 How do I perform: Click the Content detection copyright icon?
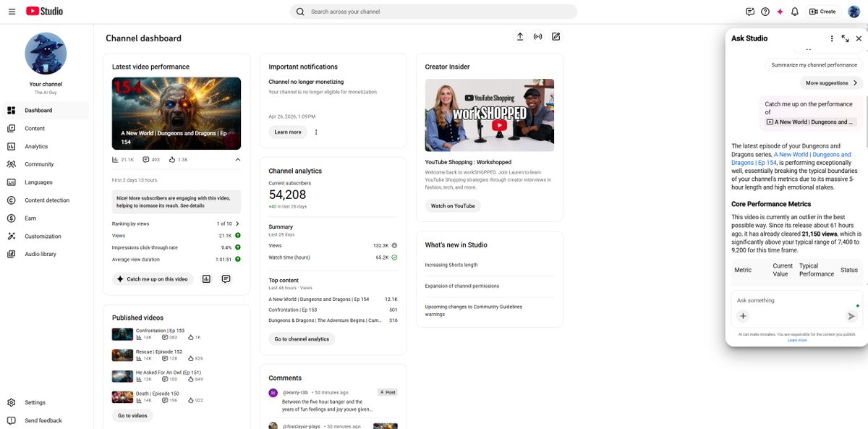coord(11,200)
